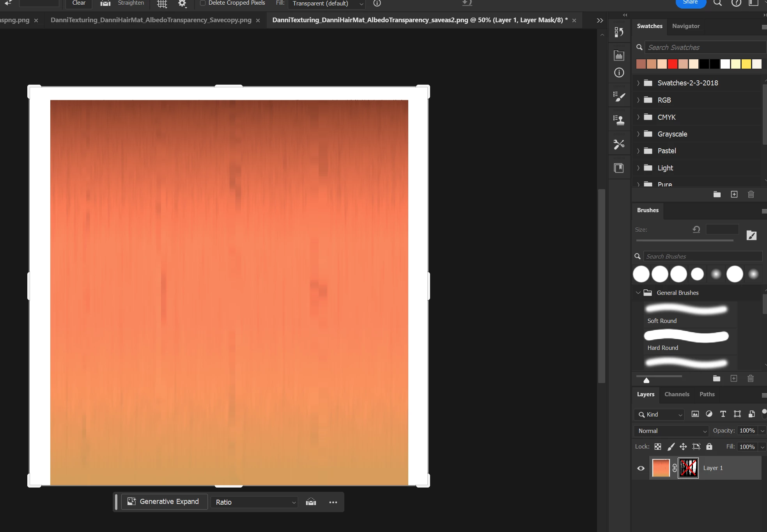Screen dimensions: 767x532
Task: Expand the Grayscale swatch folder
Action: click(x=638, y=134)
